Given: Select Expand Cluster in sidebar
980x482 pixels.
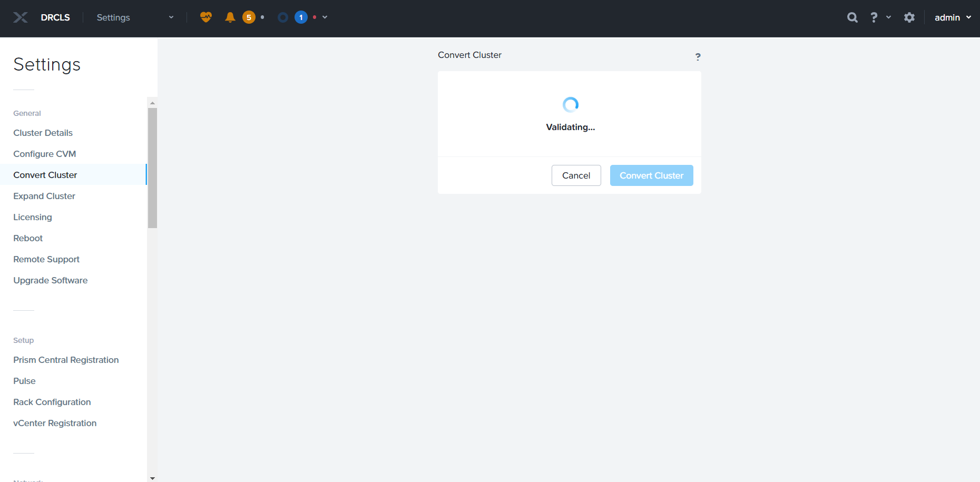Looking at the screenshot, I should coord(44,196).
